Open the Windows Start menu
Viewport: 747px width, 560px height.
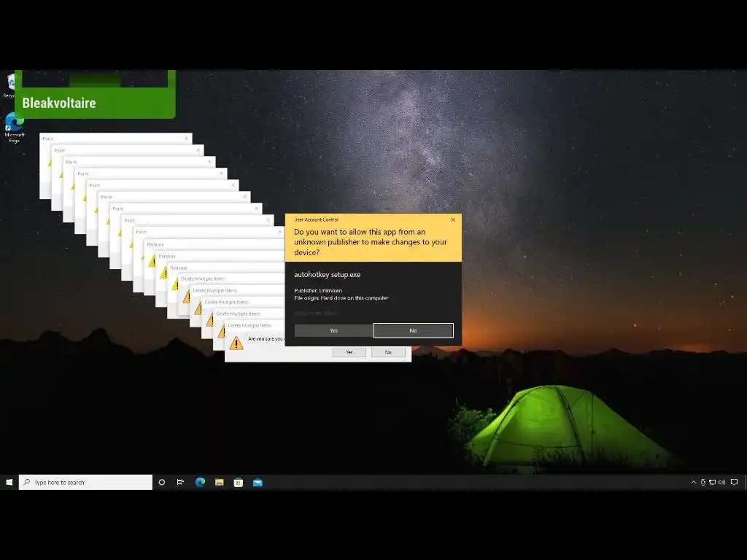[9, 483]
